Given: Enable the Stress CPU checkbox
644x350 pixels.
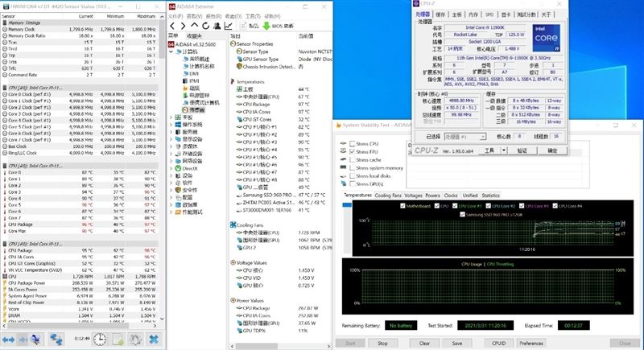Looking at the screenshot, I should click(352, 143).
